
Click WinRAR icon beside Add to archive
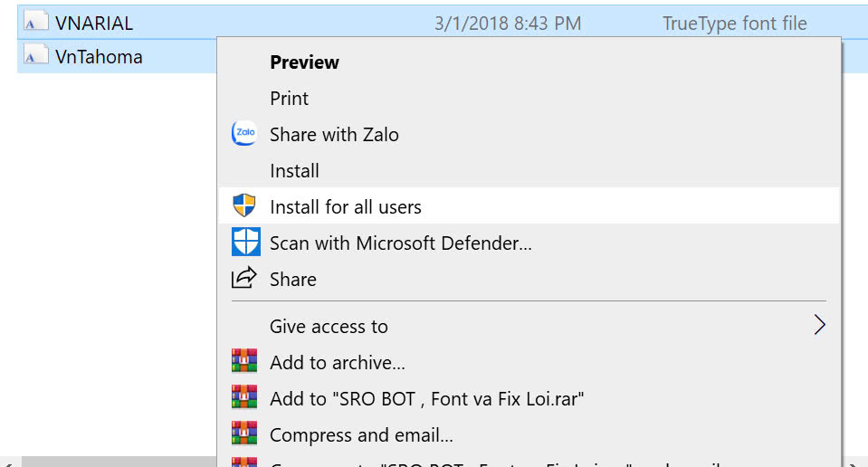(x=244, y=360)
